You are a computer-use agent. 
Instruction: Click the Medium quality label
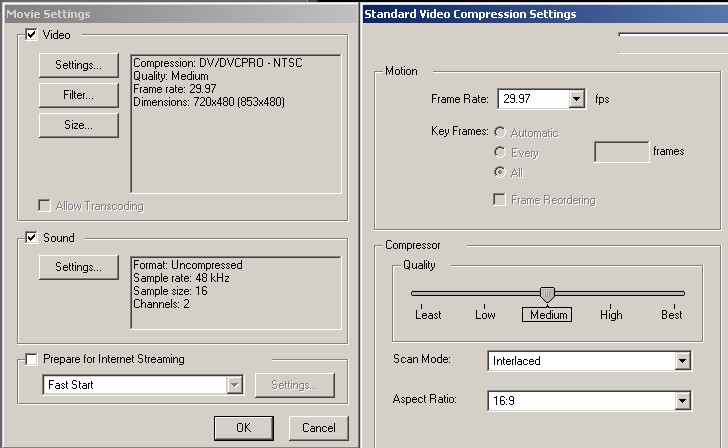click(547, 315)
